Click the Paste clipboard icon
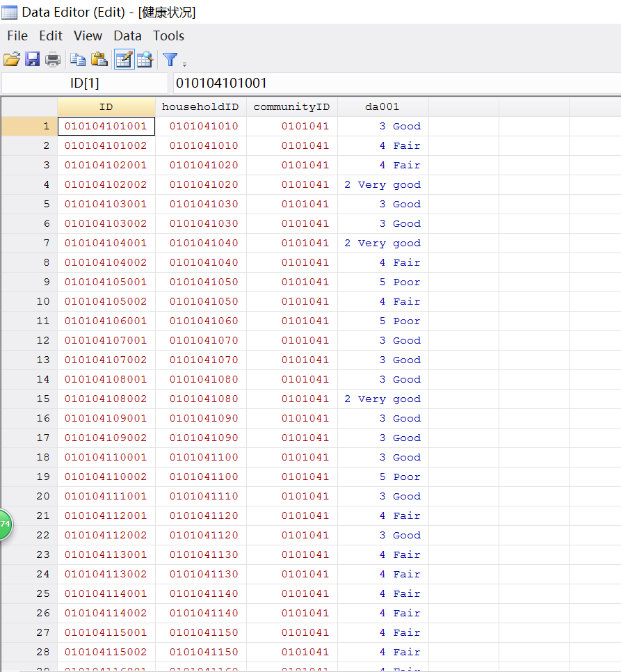The image size is (621, 672). pyautogui.click(x=99, y=60)
